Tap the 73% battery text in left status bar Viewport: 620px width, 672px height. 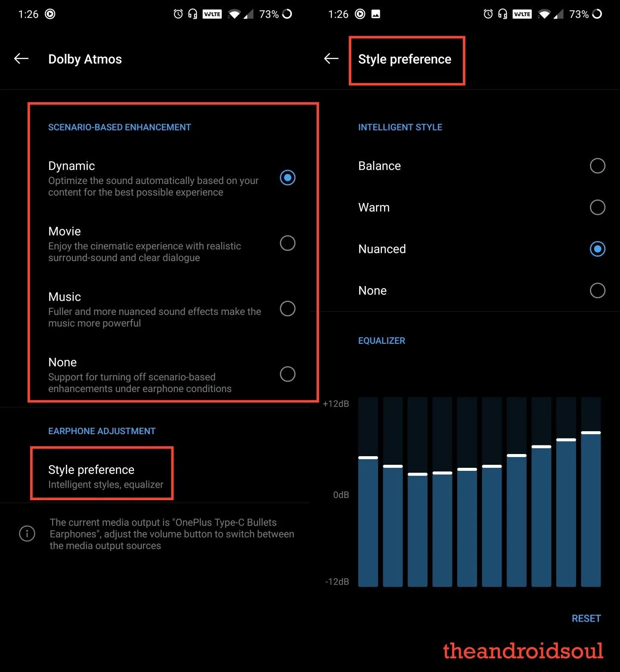[269, 14]
